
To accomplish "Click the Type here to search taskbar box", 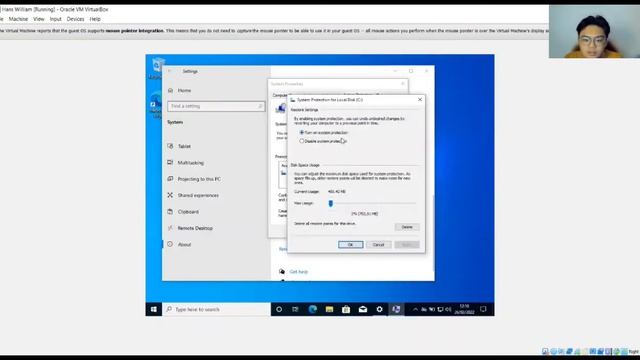I will [216, 309].
